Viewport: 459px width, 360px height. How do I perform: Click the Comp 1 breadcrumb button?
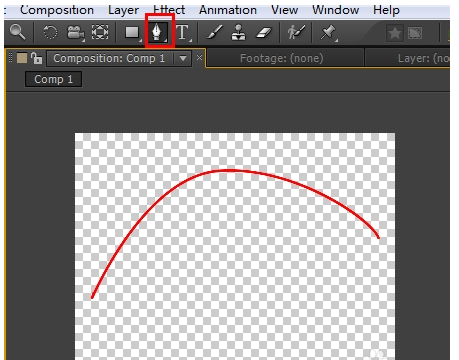click(53, 79)
